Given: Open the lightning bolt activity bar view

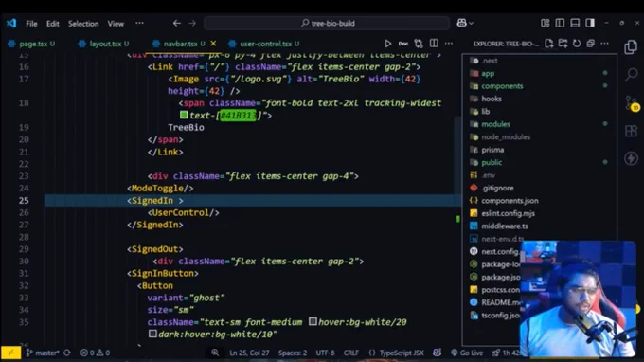Looking at the screenshot, I should click(x=631, y=158).
